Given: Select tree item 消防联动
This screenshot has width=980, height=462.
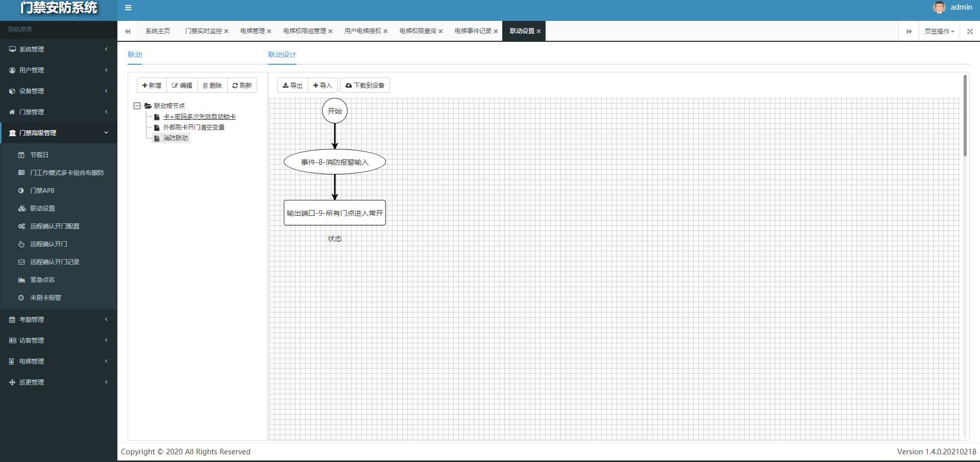Looking at the screenshot, I should pyautogui.click(x=176, y=138).
